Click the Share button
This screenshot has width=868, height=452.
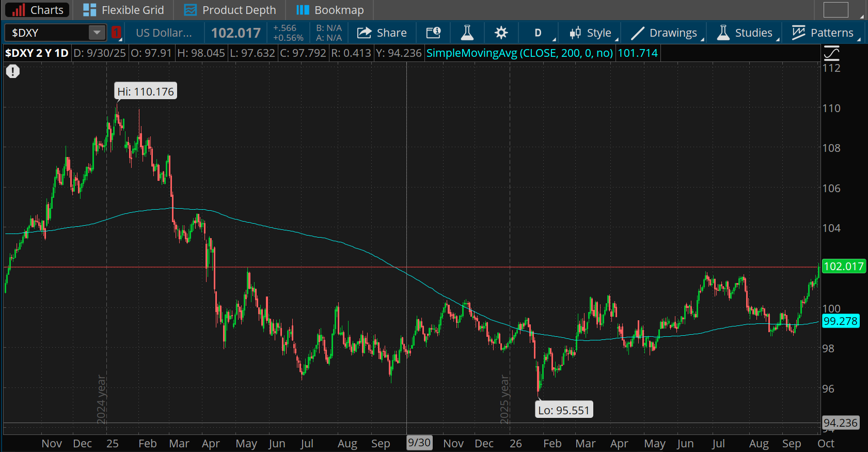point(382,33)
